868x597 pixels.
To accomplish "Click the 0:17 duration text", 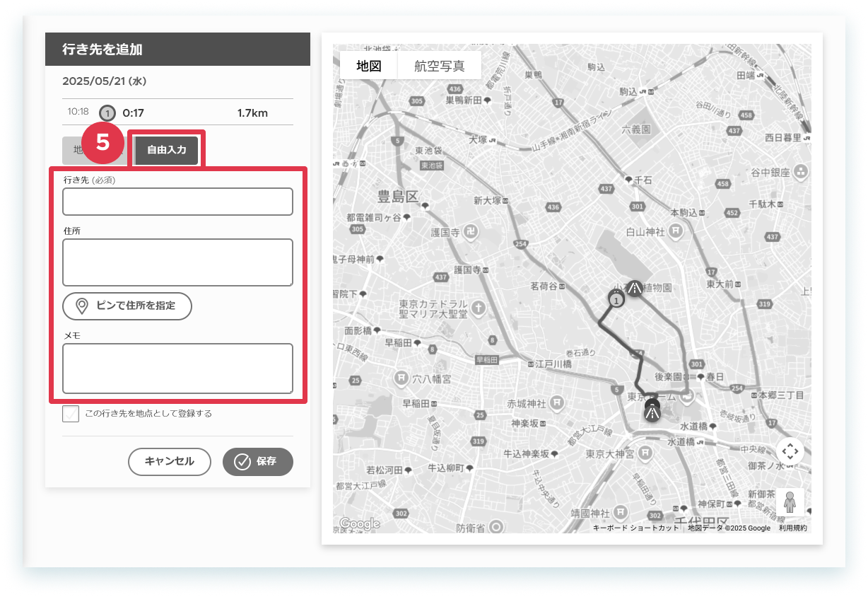I will click(134, 112).
